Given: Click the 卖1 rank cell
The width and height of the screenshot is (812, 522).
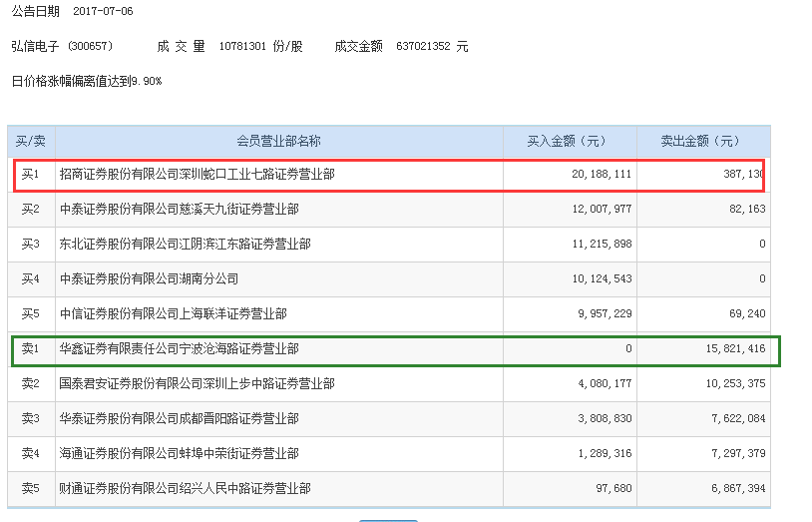Looking at the screenshot, I should pyautogui.click(x=30, y=349).
